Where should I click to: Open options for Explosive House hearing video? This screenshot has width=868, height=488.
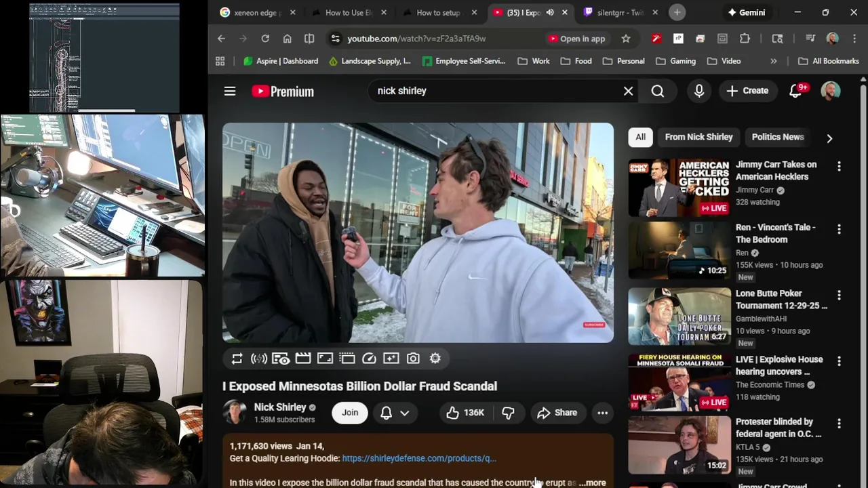pyautogui.click(x=839, y=361)
